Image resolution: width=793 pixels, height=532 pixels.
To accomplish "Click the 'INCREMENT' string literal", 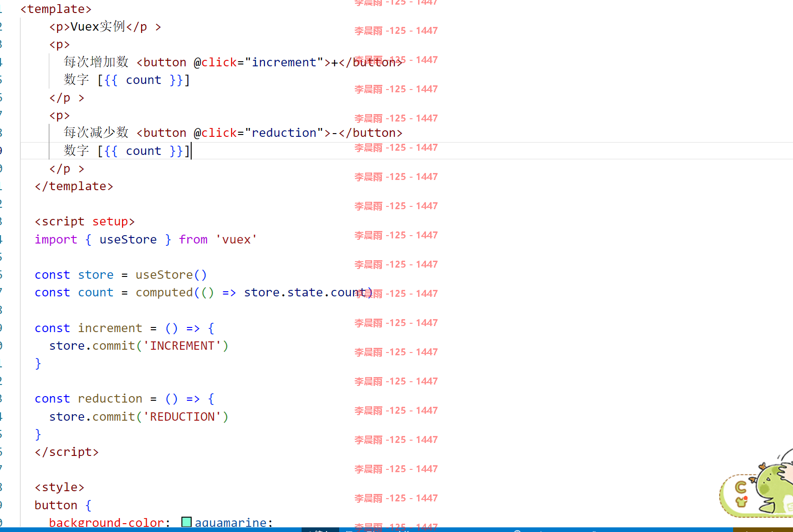I will click(182, 346).
